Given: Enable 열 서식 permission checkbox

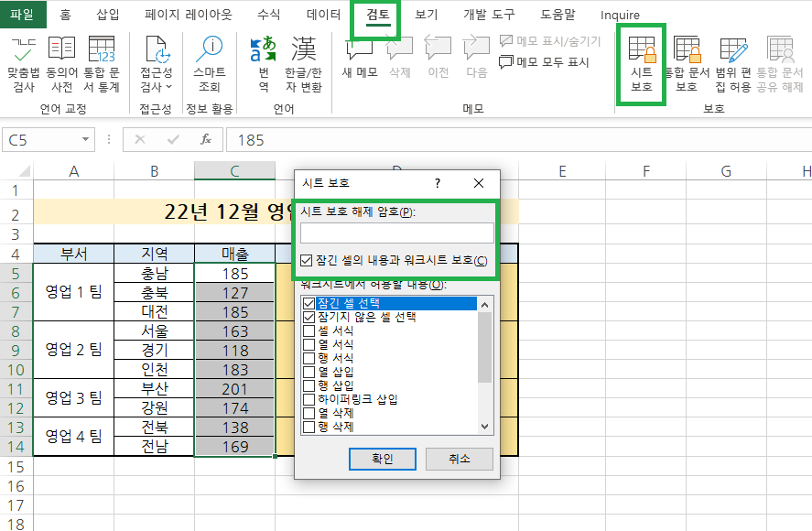Looking at the screenshot, I should coord(309,344).
